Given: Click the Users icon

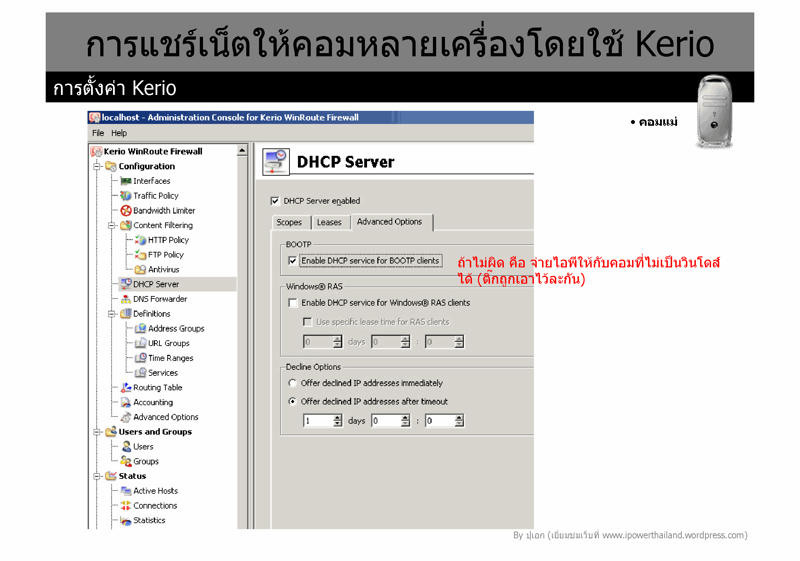Looking at the screenshot, I should click(127, 447).
